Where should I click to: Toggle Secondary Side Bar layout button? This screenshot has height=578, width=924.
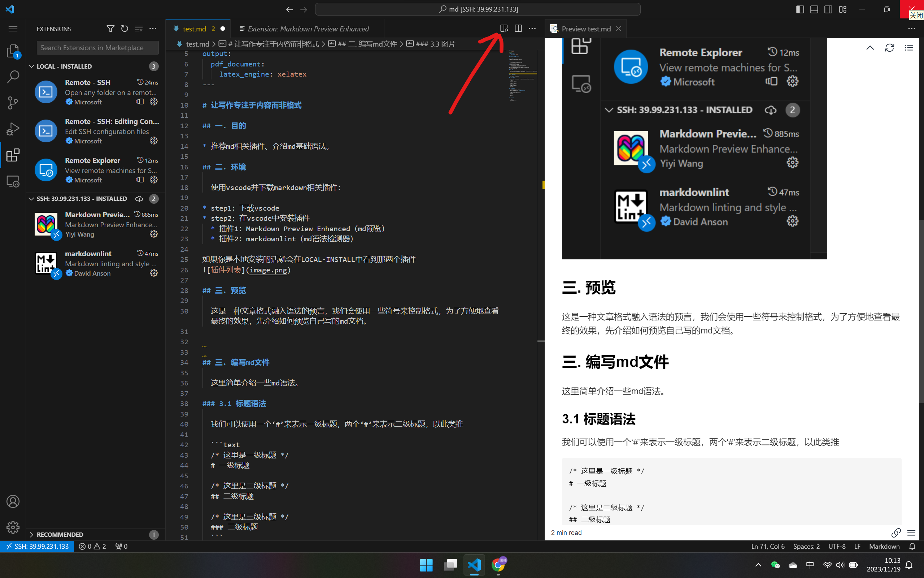pyautogui.click(x=828, y=9)
